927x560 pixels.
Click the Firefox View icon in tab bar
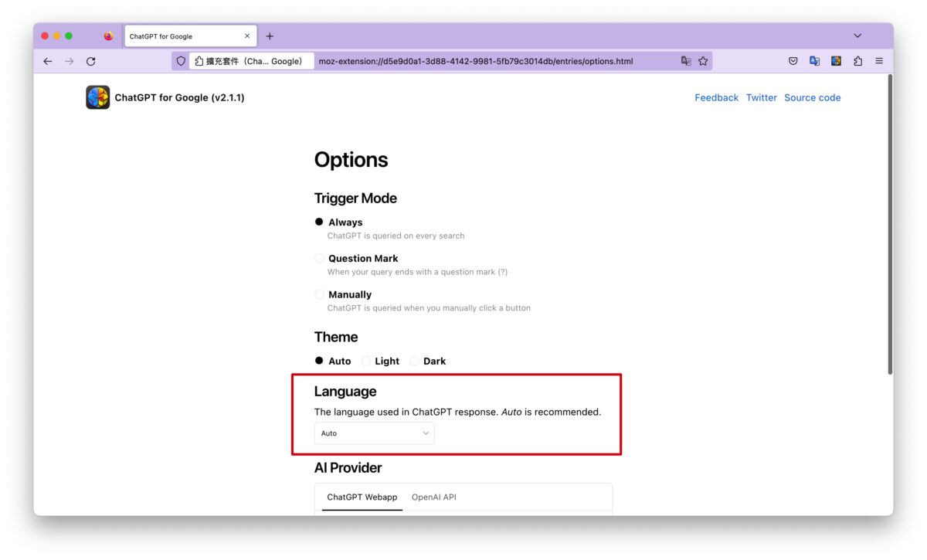(108, 36)
